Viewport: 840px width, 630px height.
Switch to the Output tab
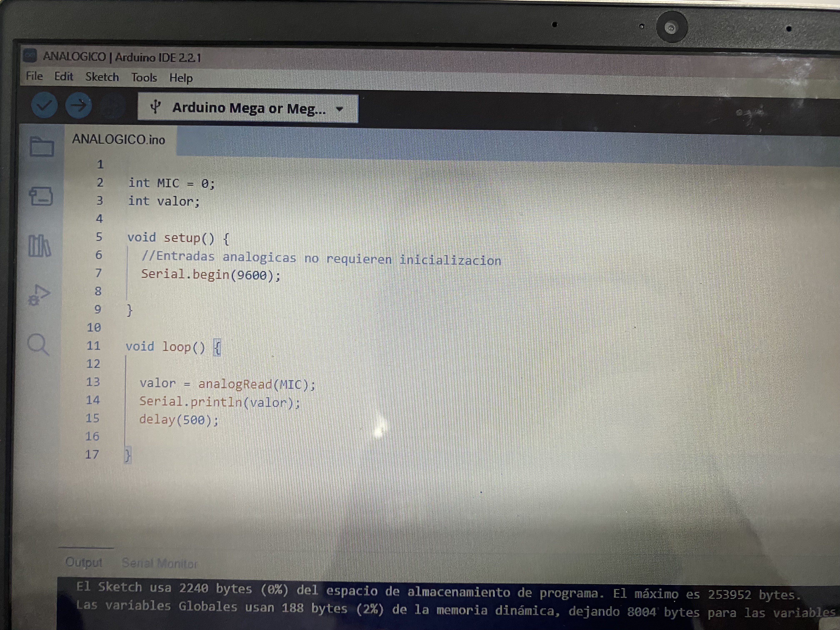[84, 562]
